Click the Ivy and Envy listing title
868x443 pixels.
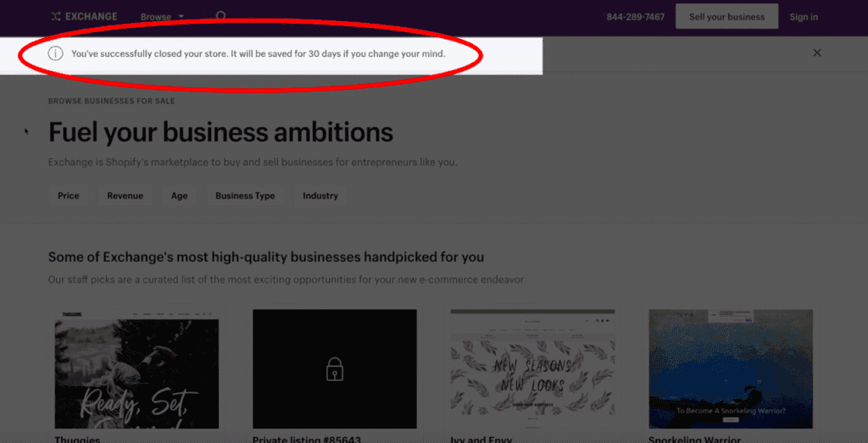[481, 439]
